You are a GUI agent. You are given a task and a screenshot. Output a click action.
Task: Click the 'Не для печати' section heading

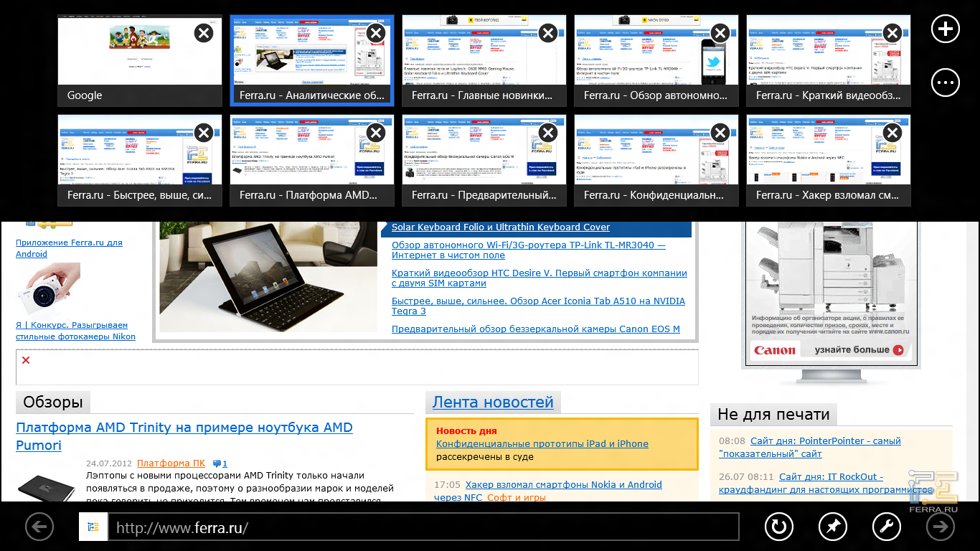(773, 414)
